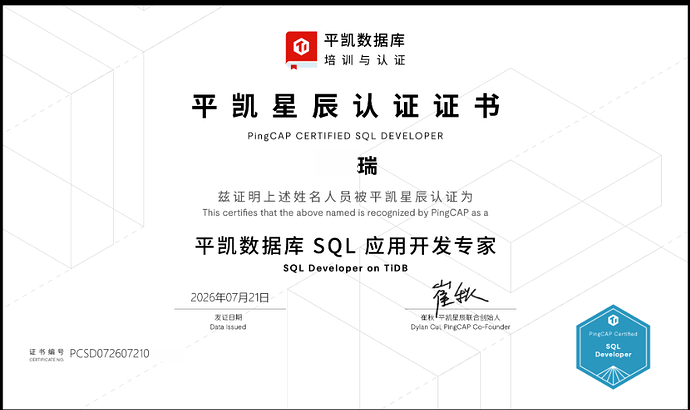Click the red PingCAP book logo icon
The width and height of the screenshot is (690, 410).
coord(301,50)
